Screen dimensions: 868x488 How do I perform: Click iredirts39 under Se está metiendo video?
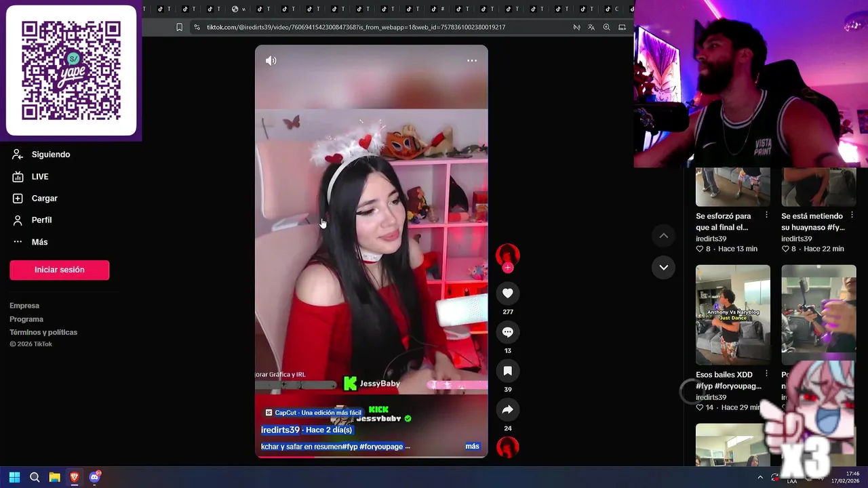tap(796, 239)
